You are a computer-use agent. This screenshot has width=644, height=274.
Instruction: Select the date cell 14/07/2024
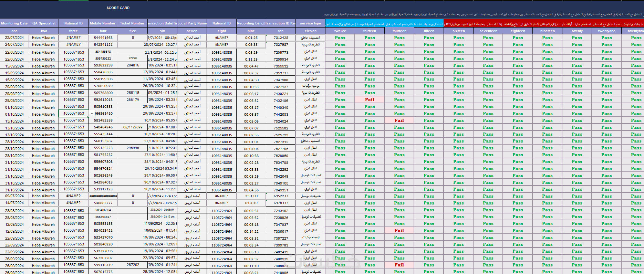[14, 203]
